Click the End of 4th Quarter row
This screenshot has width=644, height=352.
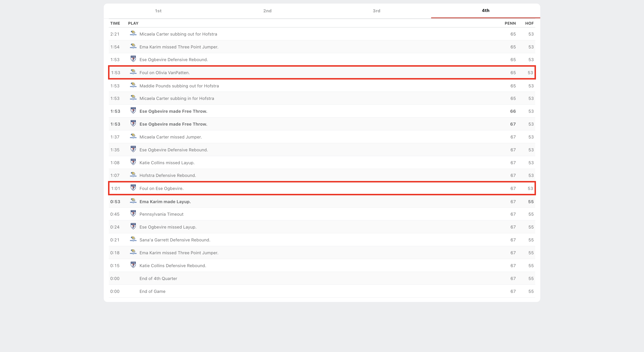click(x=158, y=278)
